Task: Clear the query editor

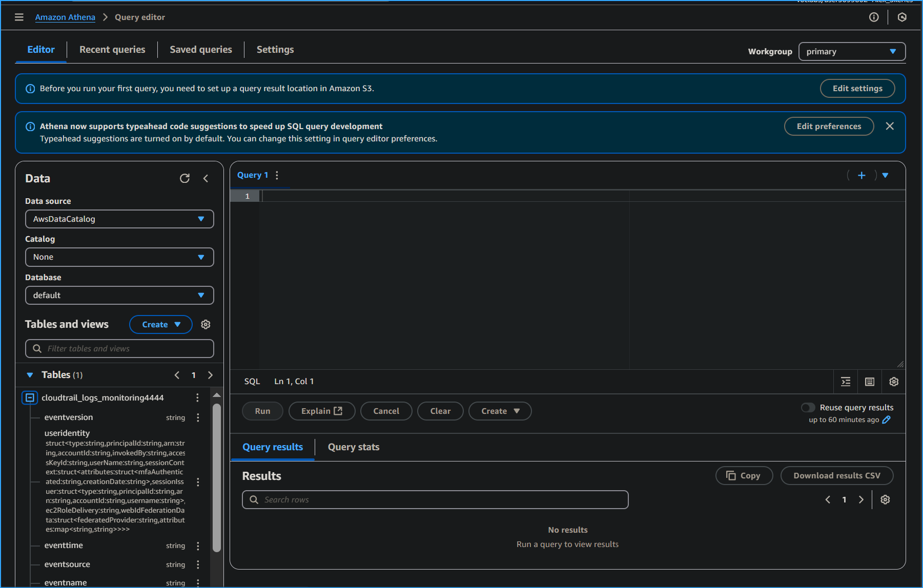Action: 440,411
